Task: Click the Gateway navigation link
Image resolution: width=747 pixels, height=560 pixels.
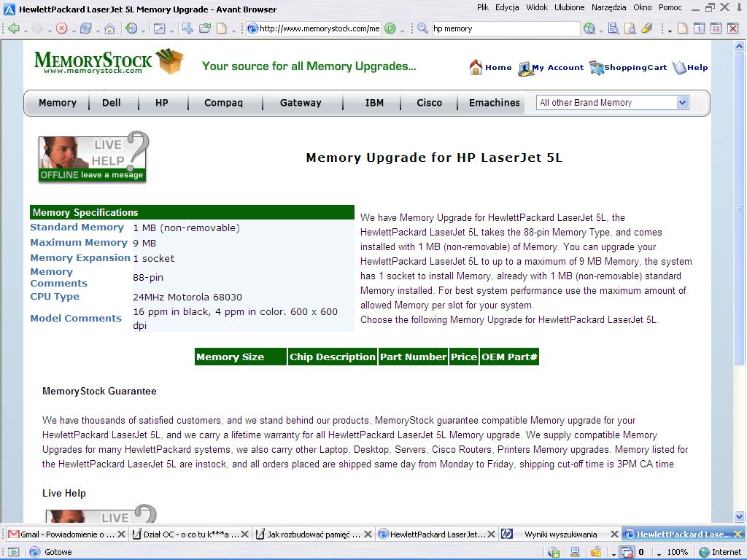Action: click(301, 103)
